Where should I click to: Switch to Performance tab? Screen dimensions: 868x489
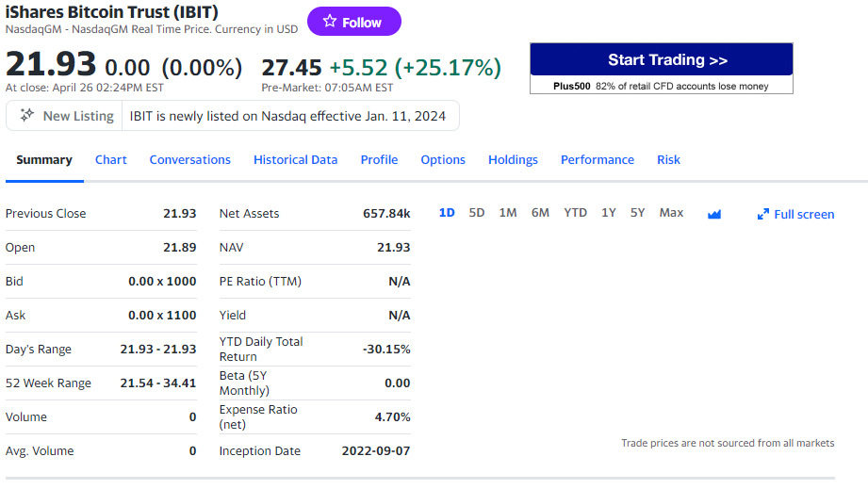598,160
